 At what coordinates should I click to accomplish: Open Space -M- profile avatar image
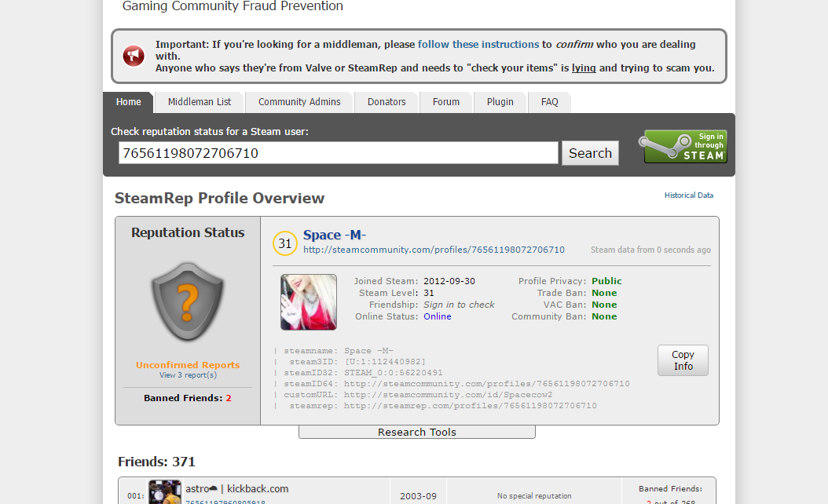tap(309, 302)
